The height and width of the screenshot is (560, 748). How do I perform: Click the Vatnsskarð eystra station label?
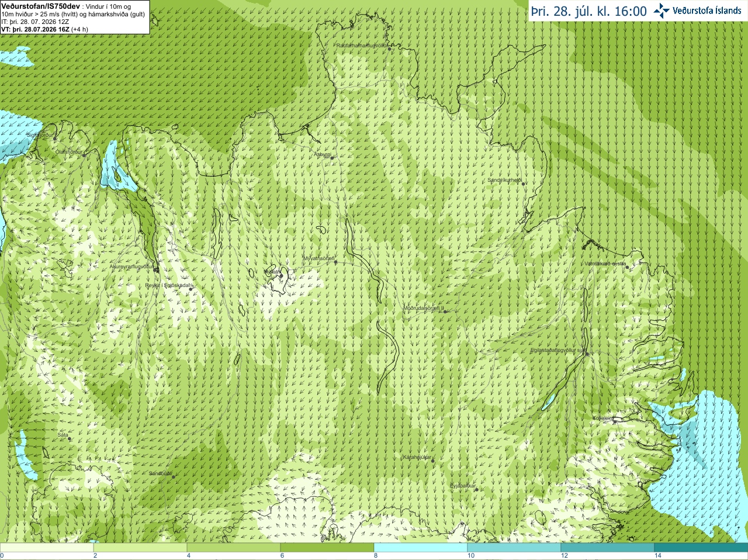(x=605, y=264)
